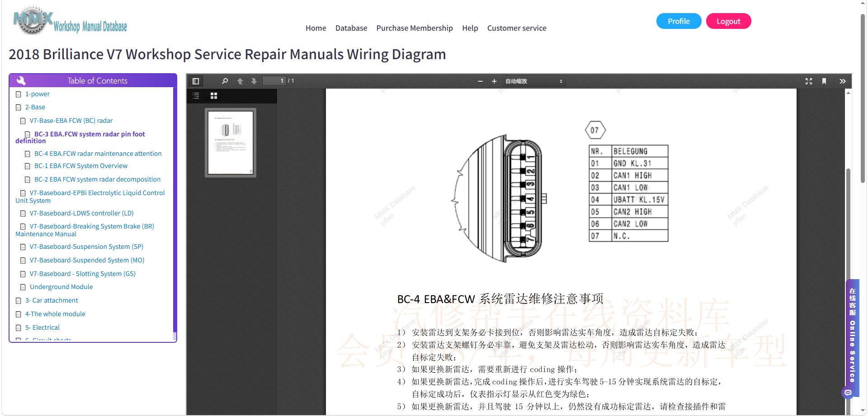Screen dimensions: 868x416
Task: Open the 1-power section
Action: (38, 94)
